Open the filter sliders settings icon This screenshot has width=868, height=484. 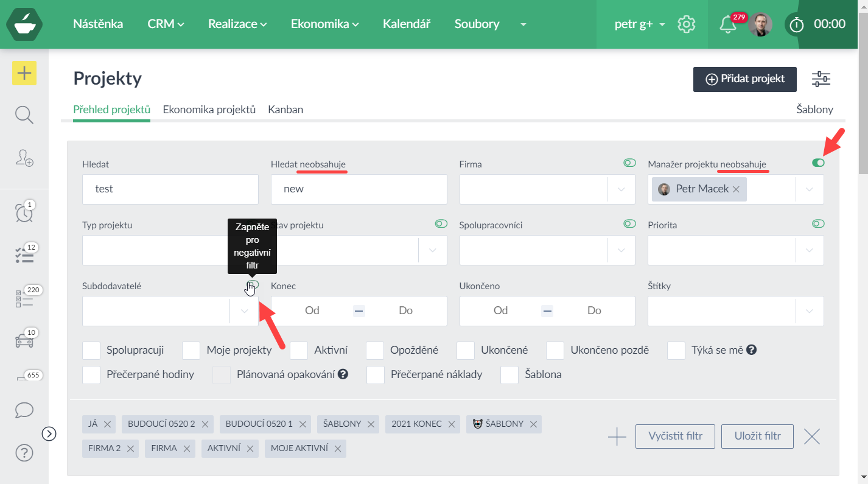click(821, 79)
